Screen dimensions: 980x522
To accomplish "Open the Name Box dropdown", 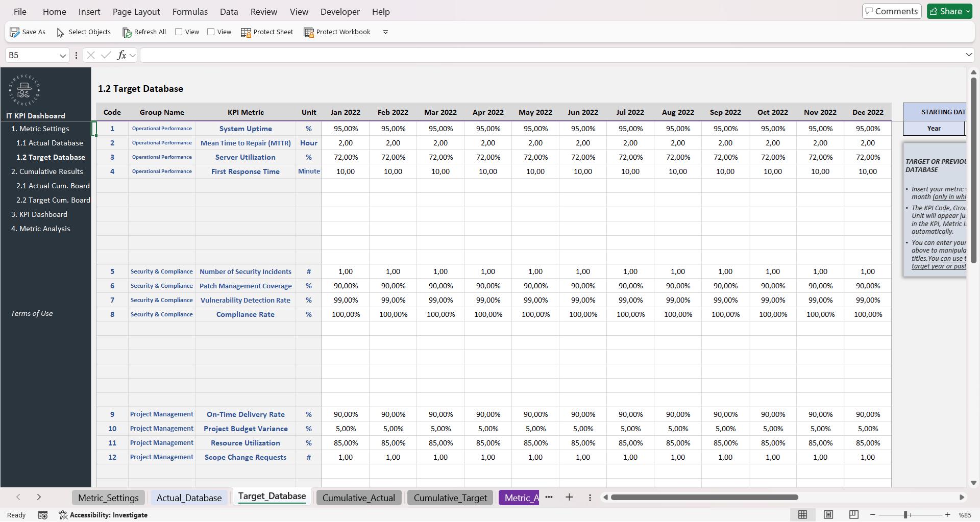I will [x=63, y=55].
